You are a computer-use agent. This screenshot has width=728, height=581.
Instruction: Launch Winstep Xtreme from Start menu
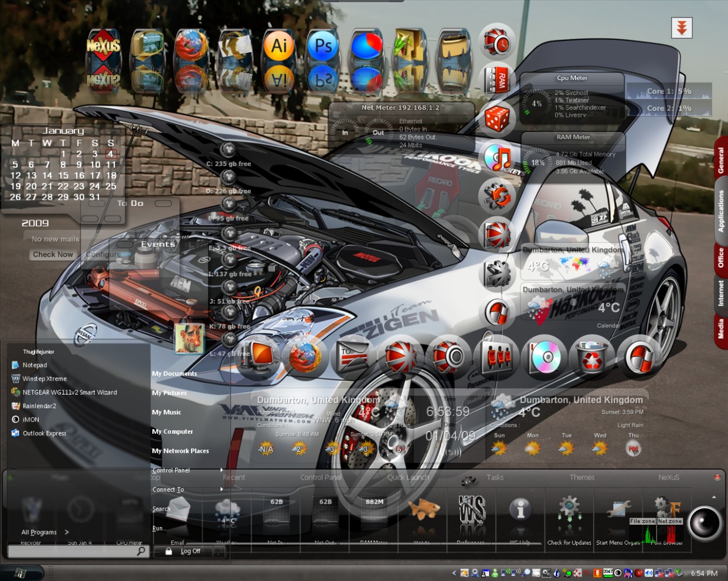tap(45, 379)
